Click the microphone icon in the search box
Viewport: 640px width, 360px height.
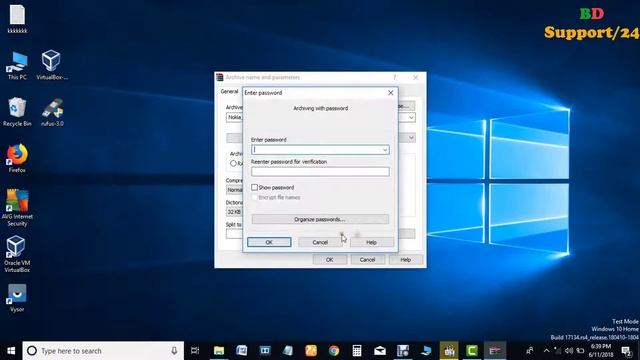tap(174, 351)
